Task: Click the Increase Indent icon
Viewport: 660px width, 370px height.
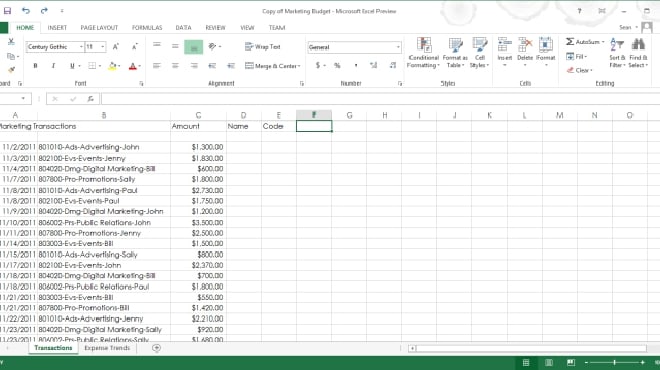Action: (231, 66)
